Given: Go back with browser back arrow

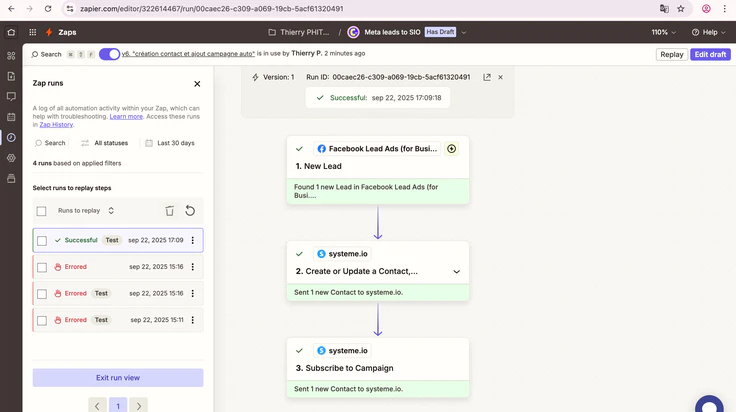Looking at the screenshot, I should (11, 8).
